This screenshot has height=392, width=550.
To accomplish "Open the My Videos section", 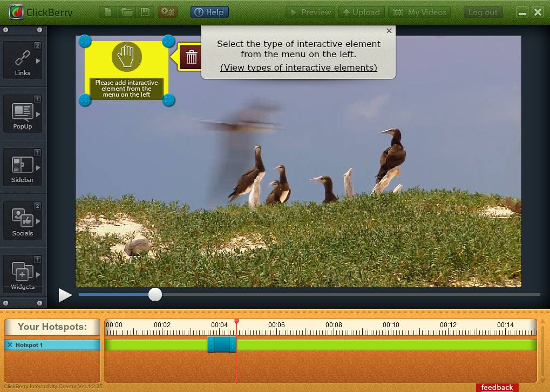I will 419,12.
